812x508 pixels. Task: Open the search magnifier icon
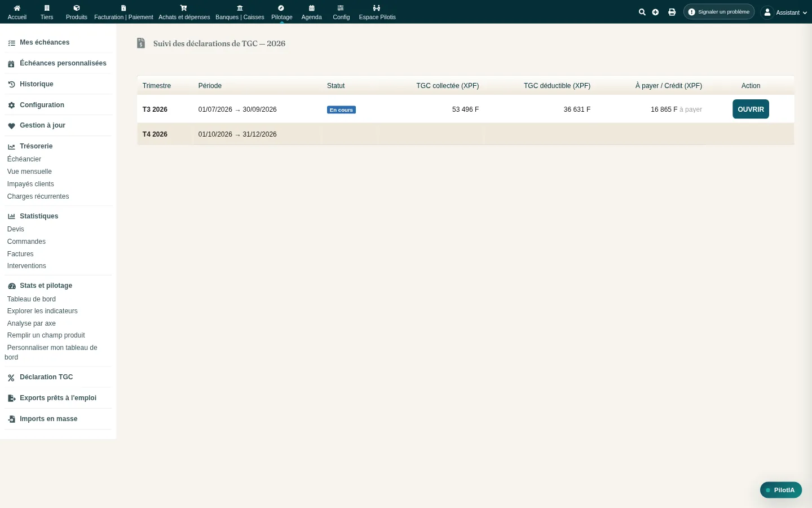pyautogui.click(x=642, y=12)
